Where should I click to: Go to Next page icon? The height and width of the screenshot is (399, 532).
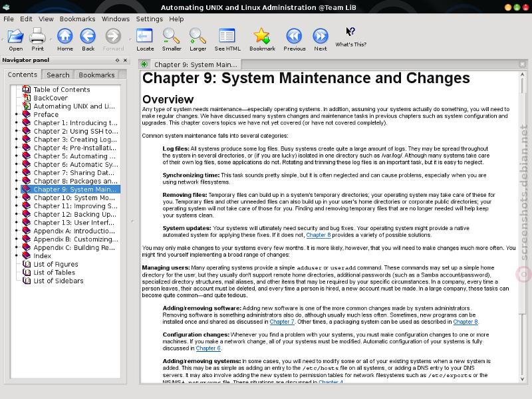point(321,36)
